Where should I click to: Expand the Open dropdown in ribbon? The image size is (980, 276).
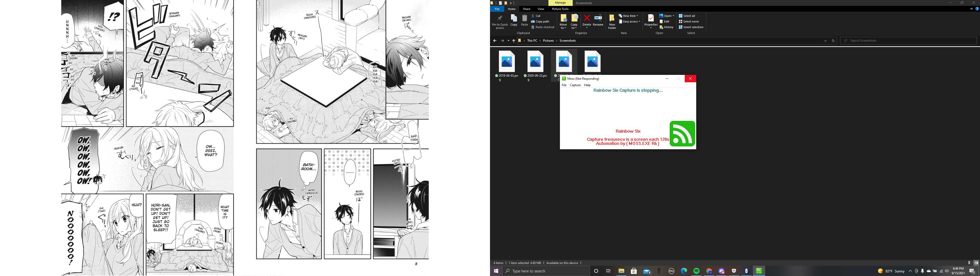point(667,16)
